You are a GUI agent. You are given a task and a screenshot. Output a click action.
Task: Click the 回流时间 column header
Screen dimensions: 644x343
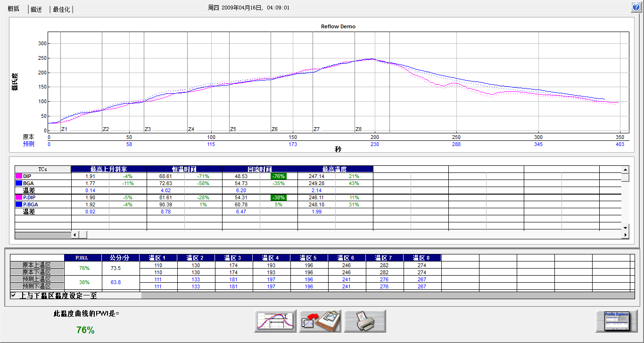tap(260, 169)
